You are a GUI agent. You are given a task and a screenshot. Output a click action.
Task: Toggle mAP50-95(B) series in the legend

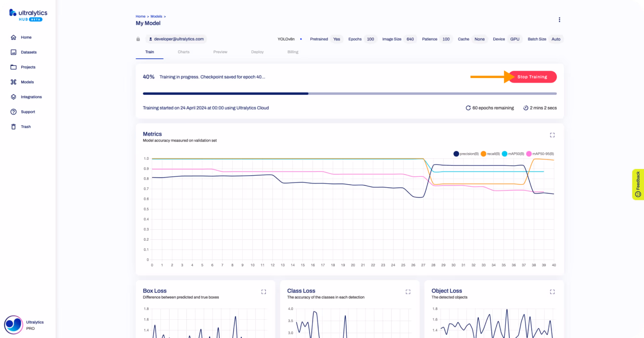(x=540, y=154)
